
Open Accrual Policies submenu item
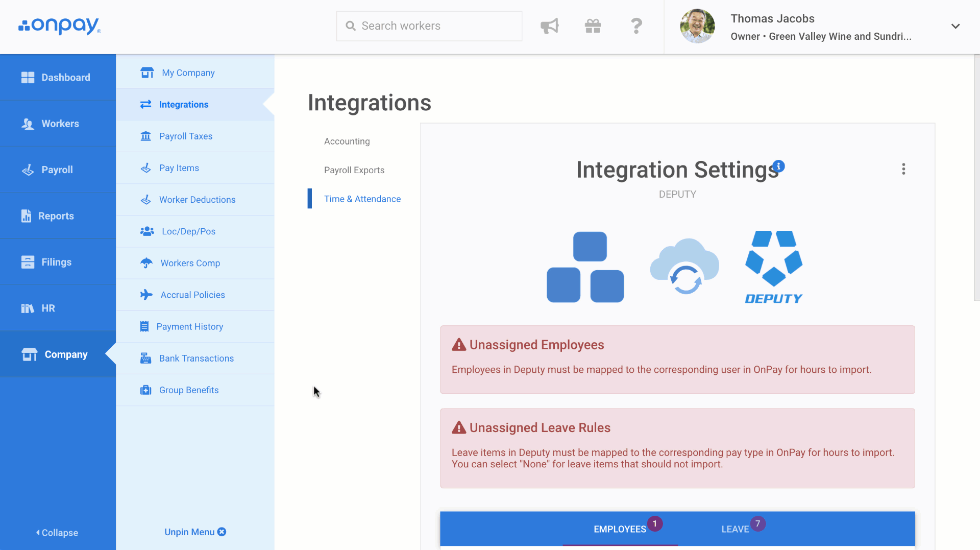(x=195, y=295)
